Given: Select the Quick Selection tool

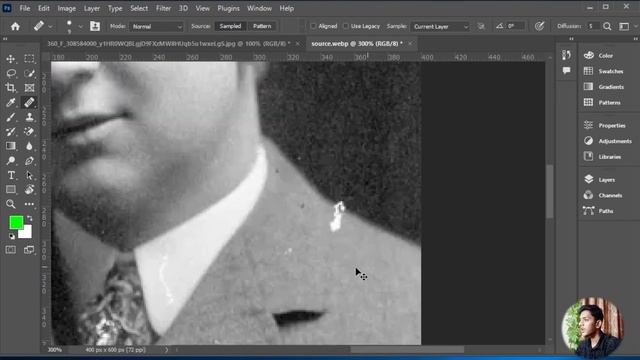Looking at the screenshot, I should tap(29, 73).
